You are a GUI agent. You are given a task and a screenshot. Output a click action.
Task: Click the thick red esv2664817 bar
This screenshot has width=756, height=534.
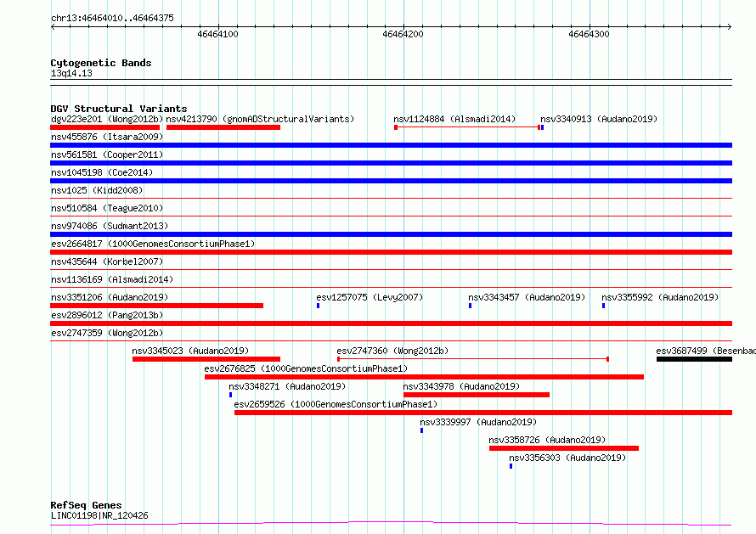click(391, 252)
